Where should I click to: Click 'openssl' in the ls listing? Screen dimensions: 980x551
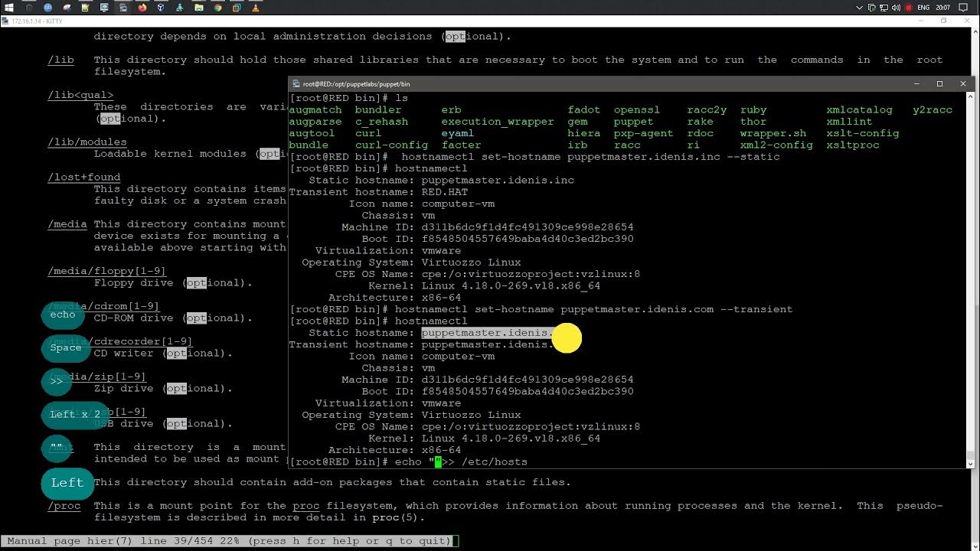(x=636, y=110)
